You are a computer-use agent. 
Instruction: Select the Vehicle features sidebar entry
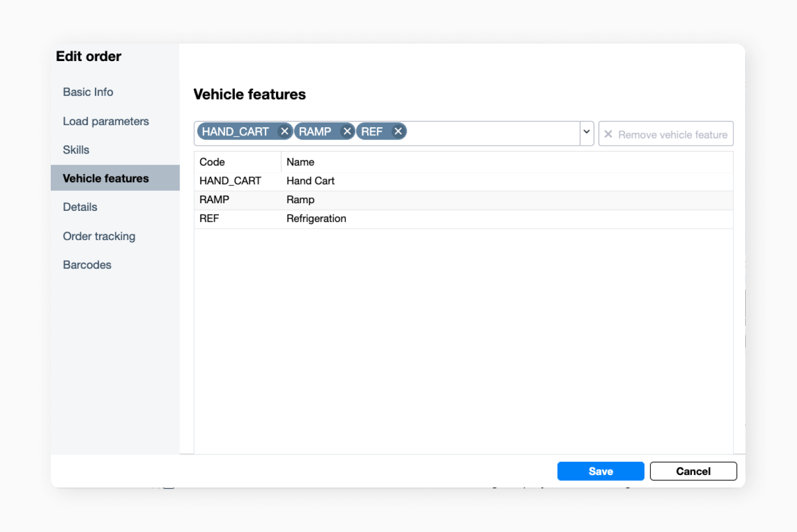coord(106,178)
